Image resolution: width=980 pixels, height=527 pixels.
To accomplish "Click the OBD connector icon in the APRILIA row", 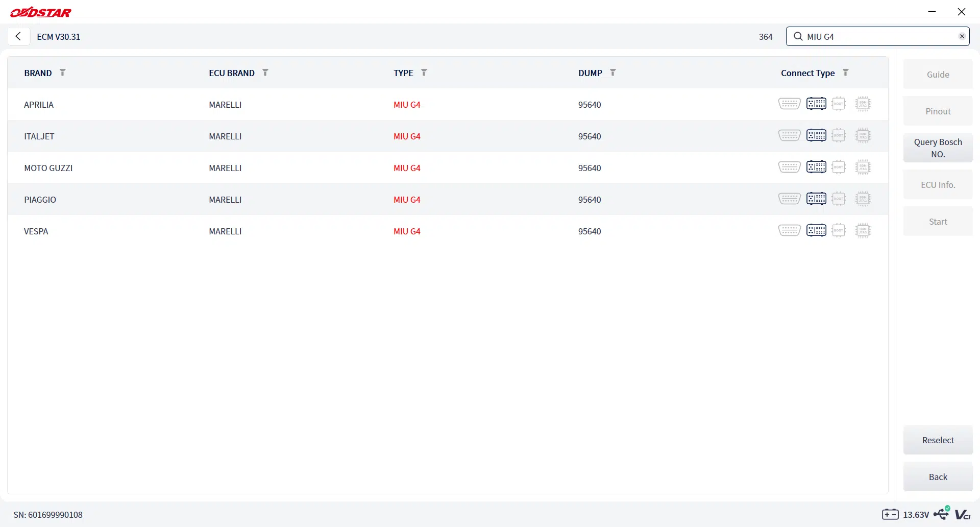I will tap(789, 104).
